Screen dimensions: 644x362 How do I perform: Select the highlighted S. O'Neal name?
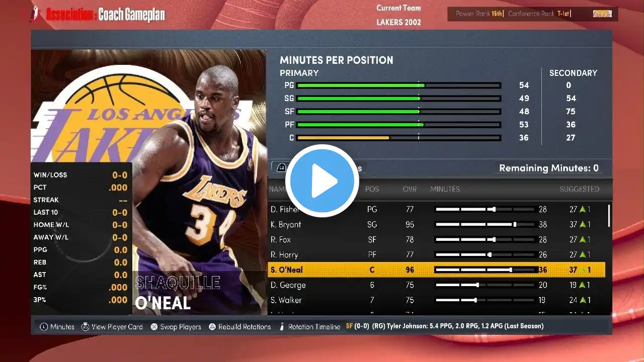(287, 270)
